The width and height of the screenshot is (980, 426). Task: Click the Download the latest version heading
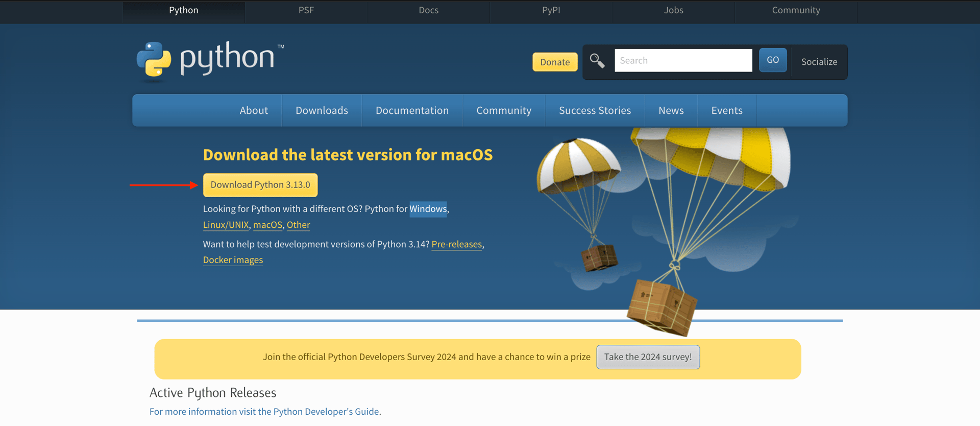[348, 155]
